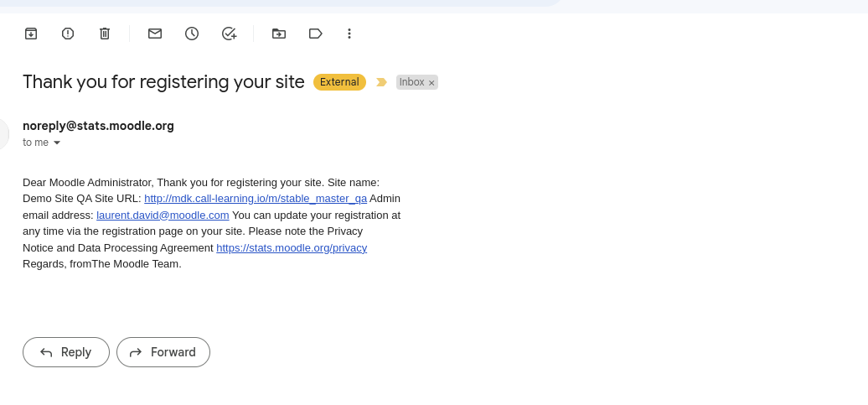
Task: Click the laurent.david@moodle.com email link
Action: (x=163, y=215)
